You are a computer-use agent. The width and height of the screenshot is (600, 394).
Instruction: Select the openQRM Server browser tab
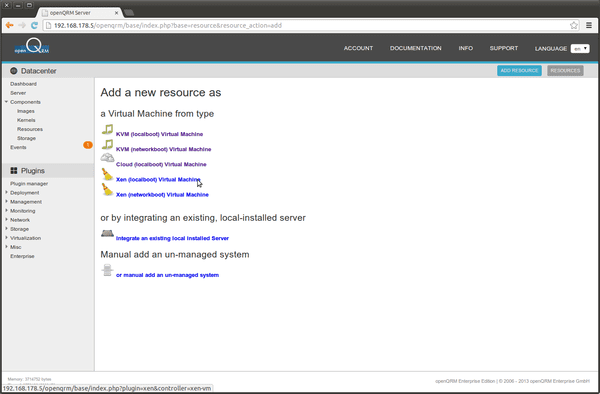pyautogui.click(x=80, y=13)
